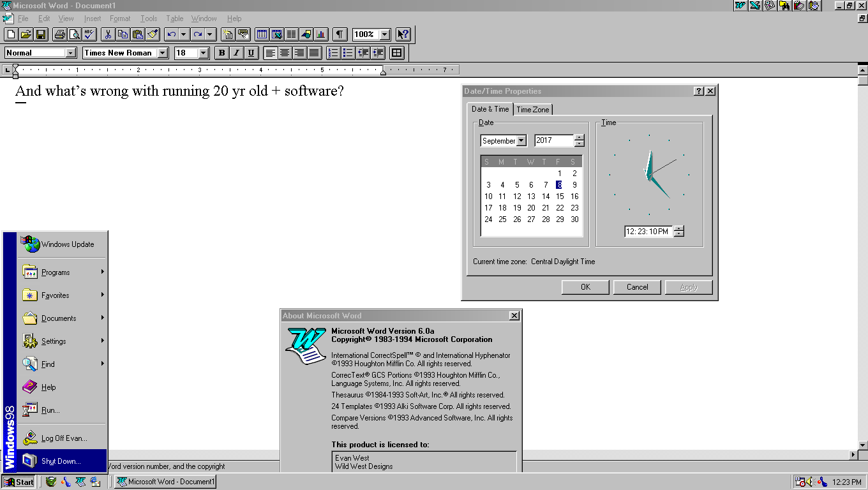Viewport: 868px width, 490px height.
Task: Decrease indent of the paragraph
Action: [x=362, y=53]
